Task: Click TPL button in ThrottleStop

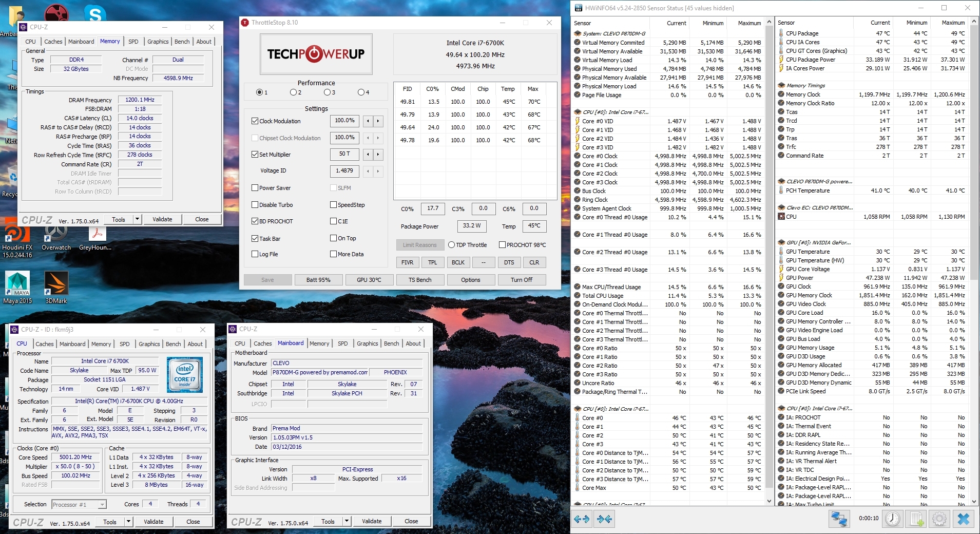Action: point(433,262)
